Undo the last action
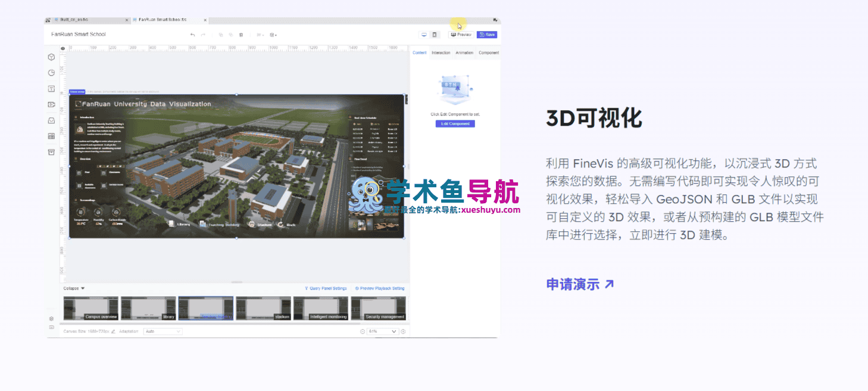Image resolution: width=868 pixels, height=391 pixels. 192,35
